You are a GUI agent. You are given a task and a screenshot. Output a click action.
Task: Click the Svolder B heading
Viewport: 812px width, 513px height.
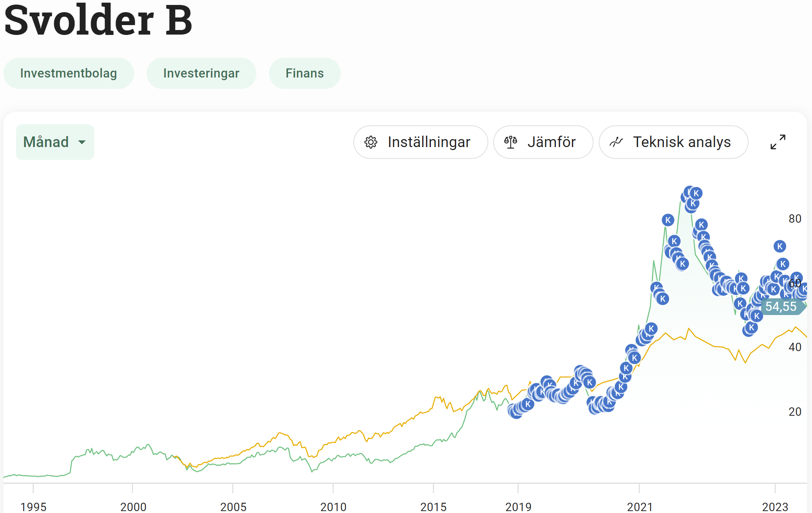click(x=98, y=20)
